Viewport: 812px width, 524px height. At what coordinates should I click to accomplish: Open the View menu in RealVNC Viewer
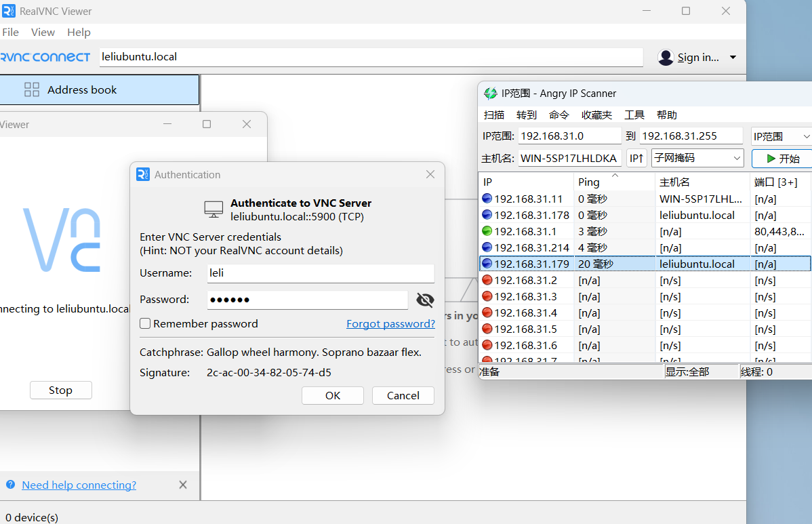pyautogui.click(x=43, y=32)
